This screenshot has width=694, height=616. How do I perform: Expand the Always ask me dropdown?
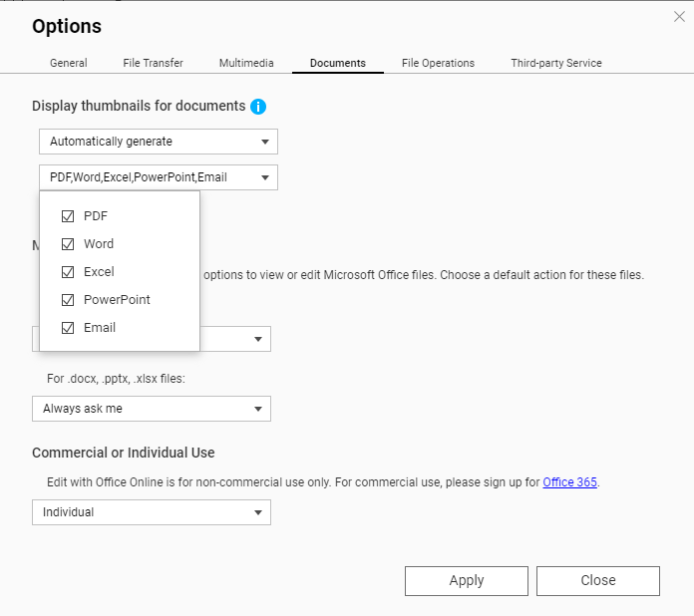(x=151, y=409)
